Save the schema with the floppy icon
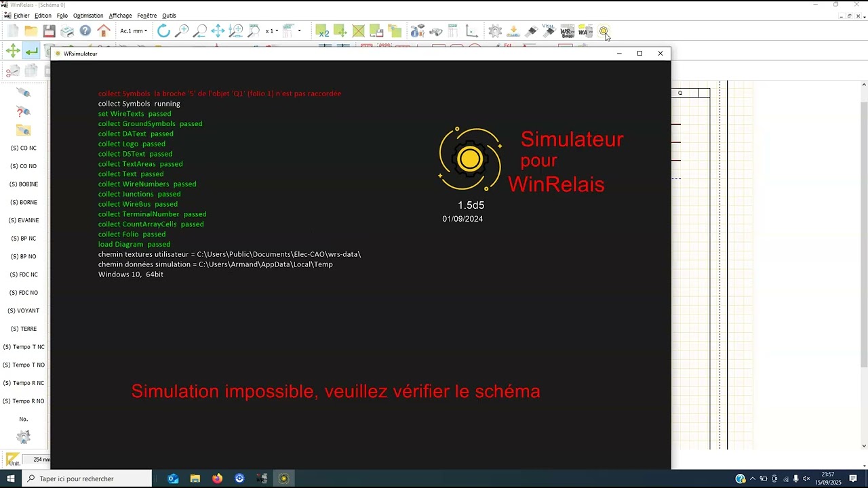This screenshot has width=868, height=488. [49, 31]
